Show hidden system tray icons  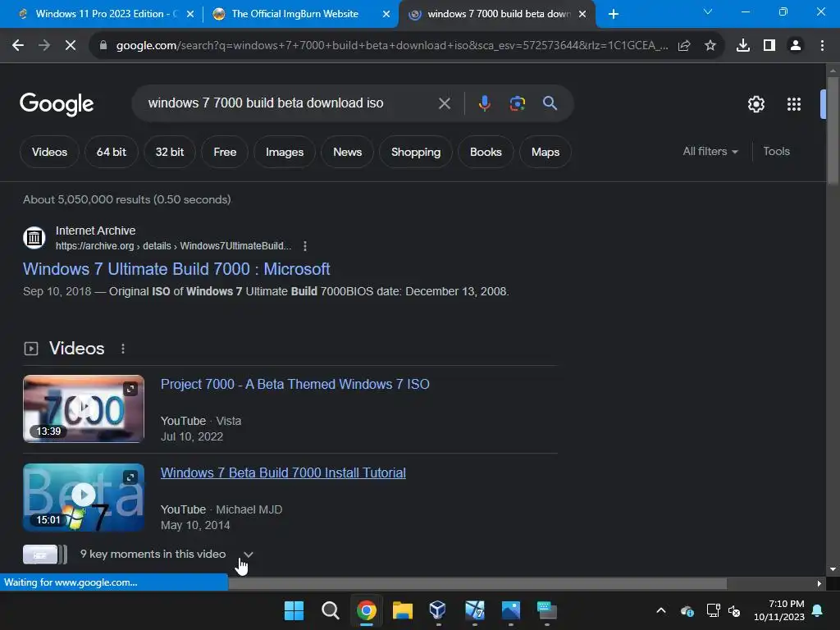[x=661, y=610]
